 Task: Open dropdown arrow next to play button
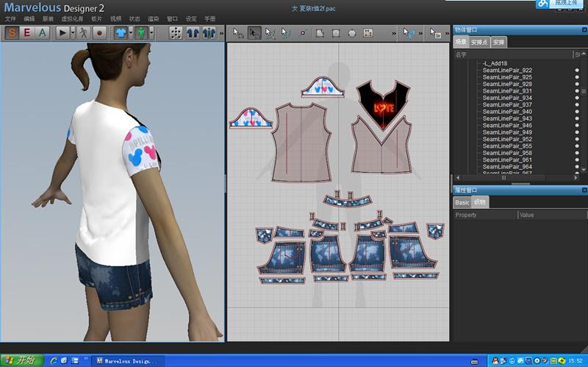pyautogui.click(x=73, y=33)
